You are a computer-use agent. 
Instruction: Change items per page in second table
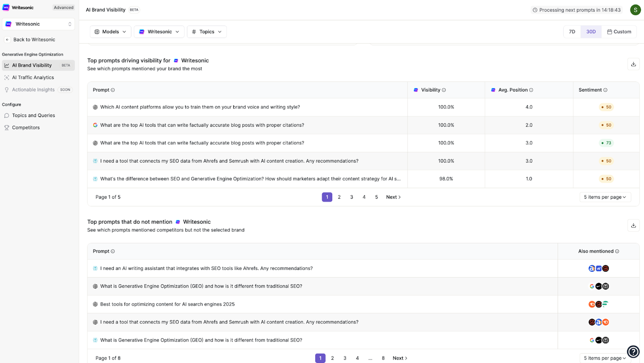(x=605, y=358)
